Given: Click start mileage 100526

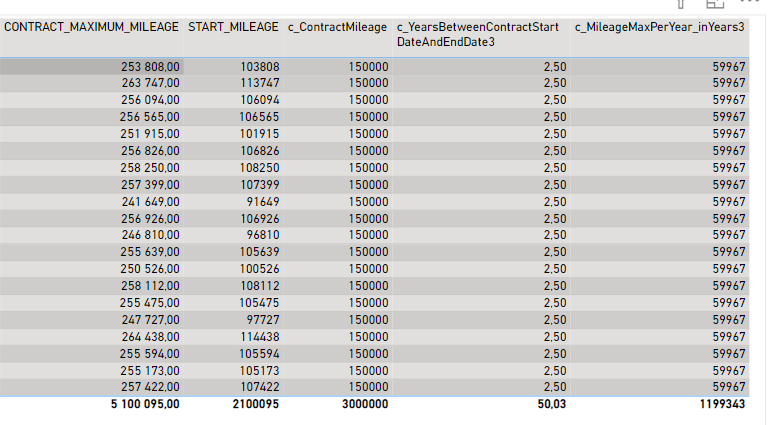Looking at the screenshot, I should (260, 269).
